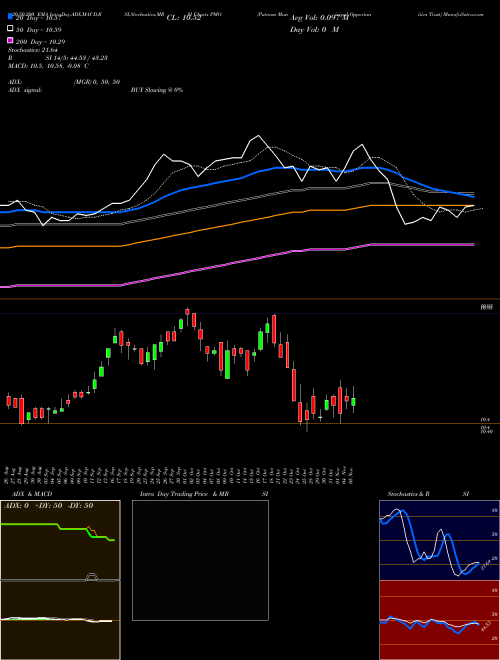Click the '(MGR) 0, 50, 50' ADX values
Image resolution: width=500 pixels, height=660 pixels.
[x=97, y=82]
